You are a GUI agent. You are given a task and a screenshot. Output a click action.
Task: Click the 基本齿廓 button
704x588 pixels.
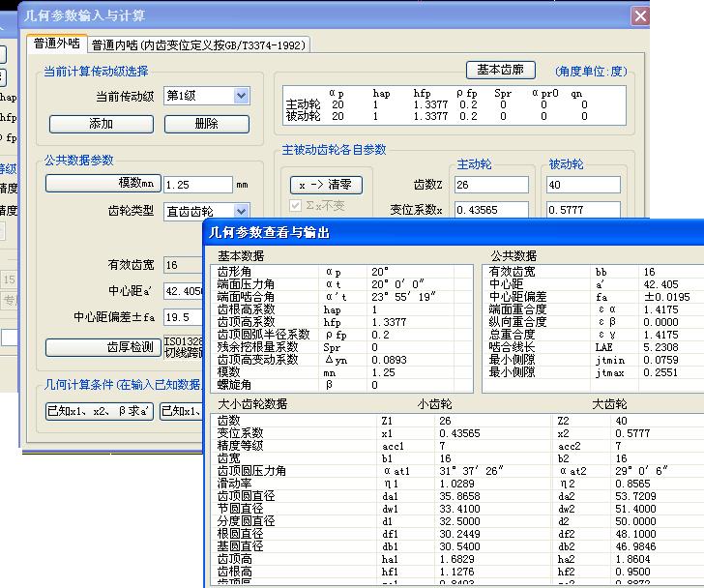coord(500,70)
